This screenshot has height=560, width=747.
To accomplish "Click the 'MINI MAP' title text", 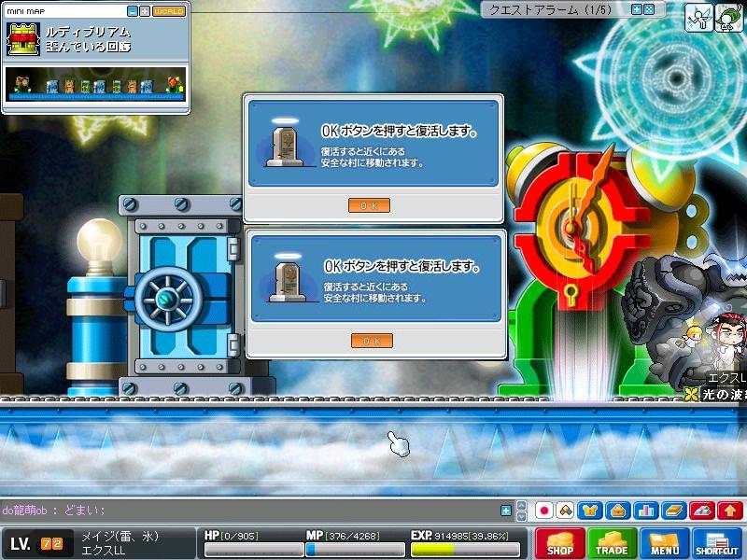I will point(26,11).
